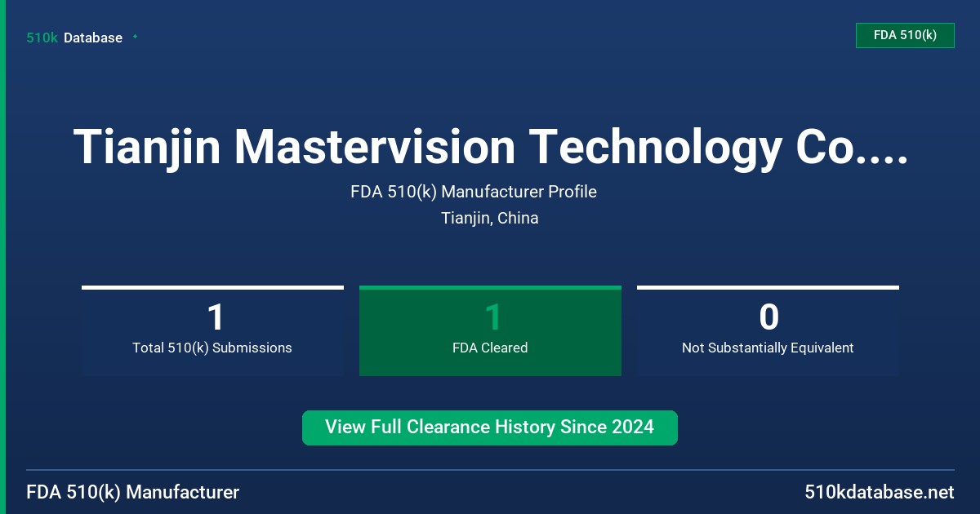Open the Not Substantially Equivalent stat card
The image size is (980, 514).
pos(768,330)
